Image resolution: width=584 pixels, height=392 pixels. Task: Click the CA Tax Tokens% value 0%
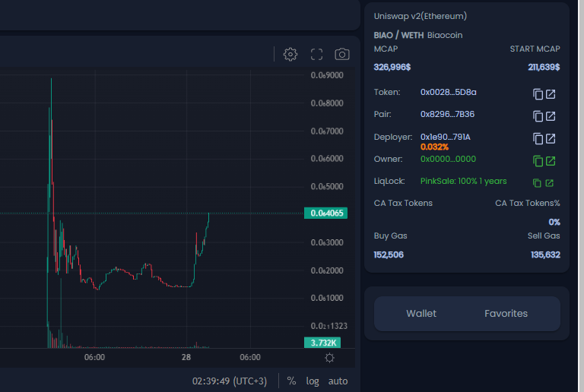[x=554, y=222]
